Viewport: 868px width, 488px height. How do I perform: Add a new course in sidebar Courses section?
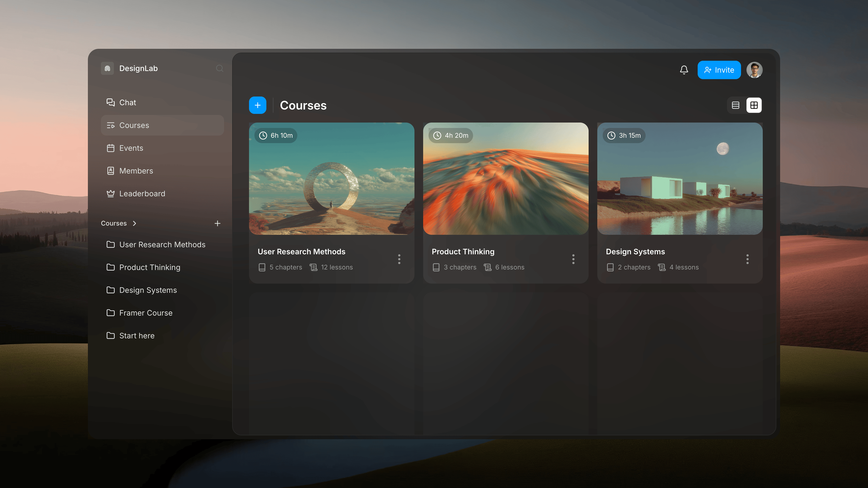pos(217,223)
